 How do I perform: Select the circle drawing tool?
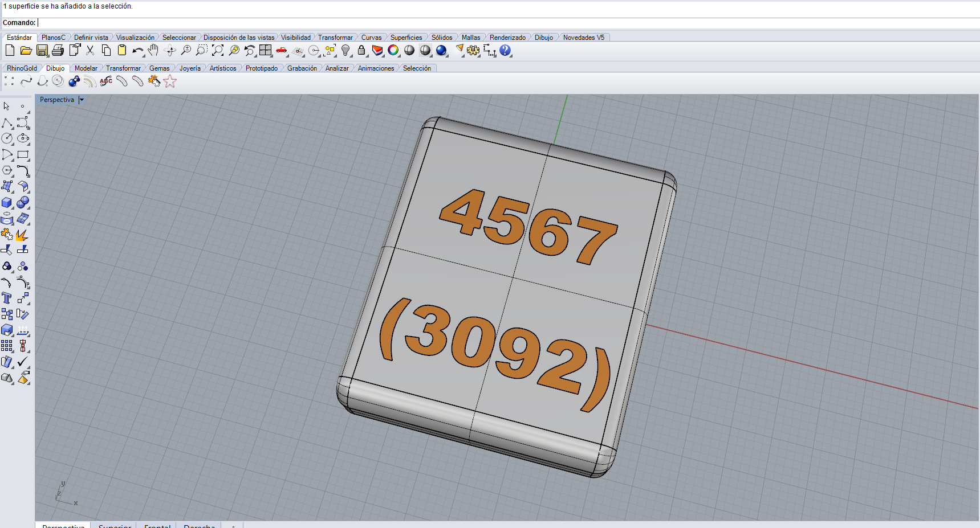click(x=7, y=138)
